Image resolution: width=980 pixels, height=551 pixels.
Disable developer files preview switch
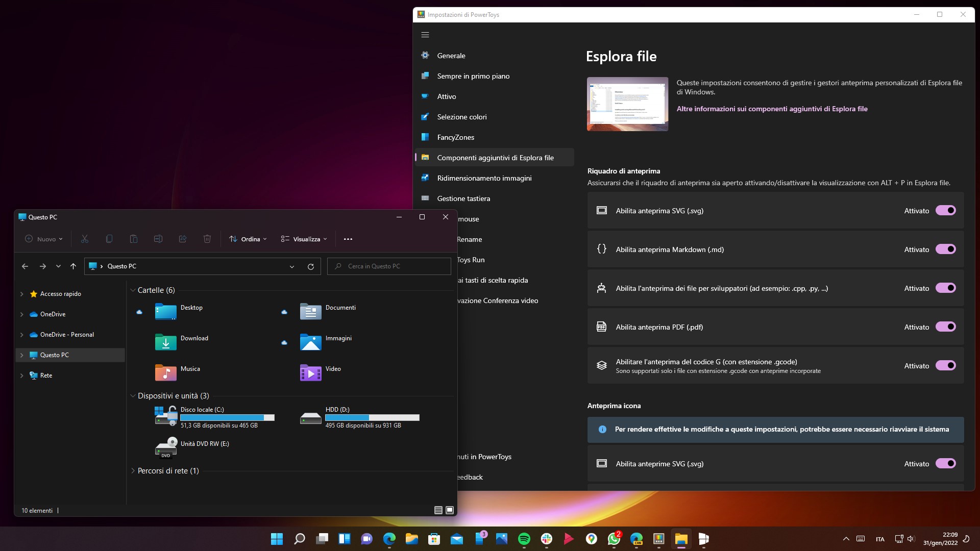(x=945, y=288)
